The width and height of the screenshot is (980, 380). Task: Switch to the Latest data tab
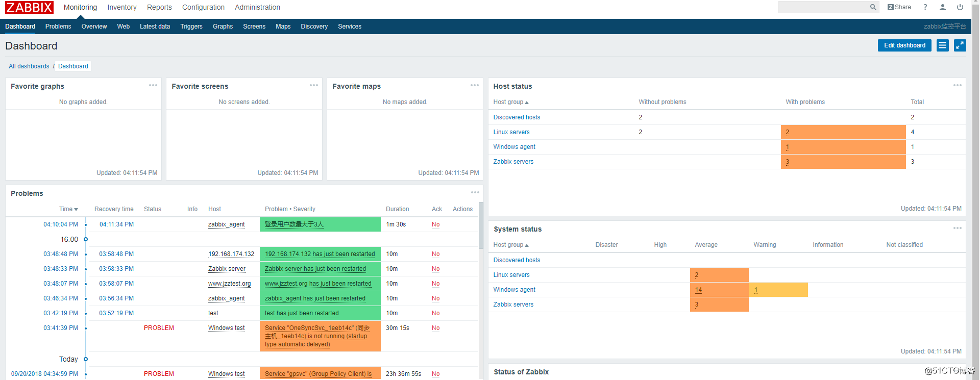pos(155,27)
